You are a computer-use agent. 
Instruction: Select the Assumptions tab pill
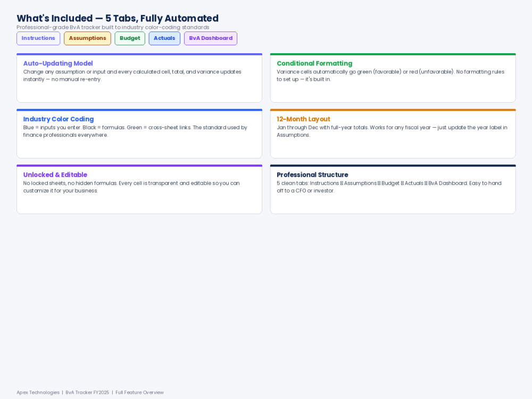(88, 38)
